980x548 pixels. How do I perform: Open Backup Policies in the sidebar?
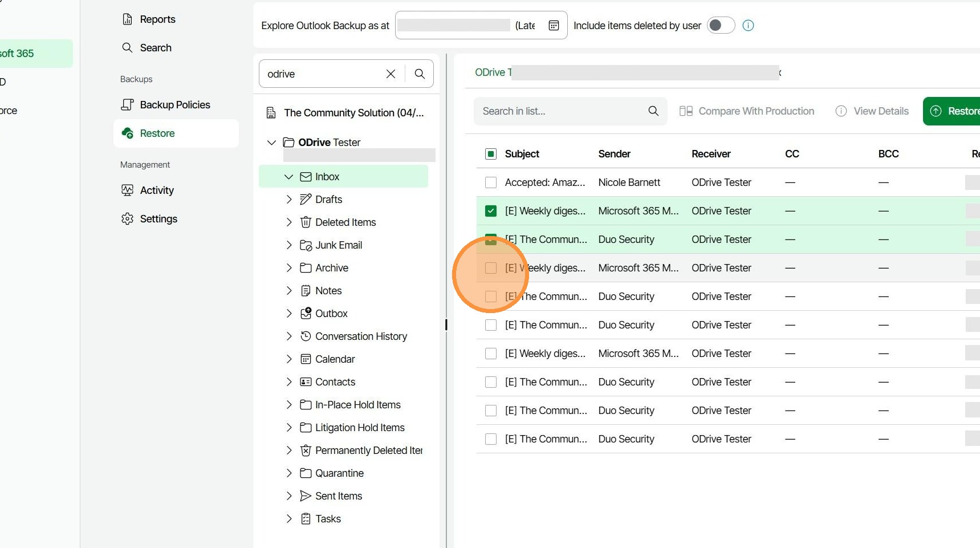coord(174,105)
